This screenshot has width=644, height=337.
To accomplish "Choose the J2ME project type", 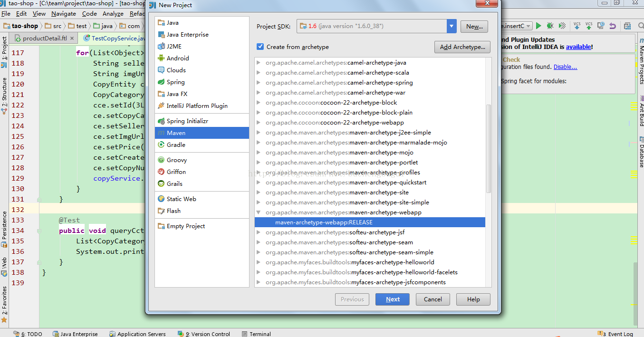I will [x=202, y=46].
